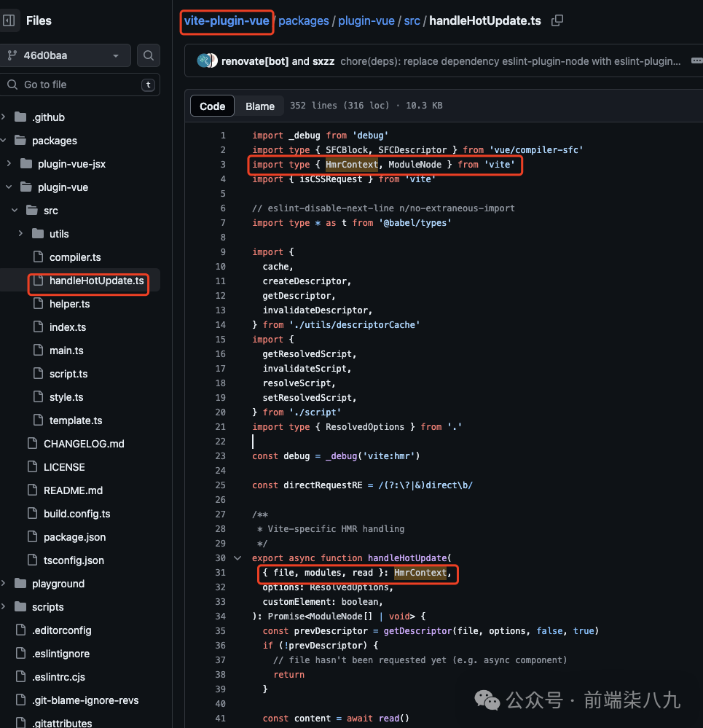Screen dimensions: 703x728
Task: Open tsconfig.json in the file tree
Action: tap(74, 560)
